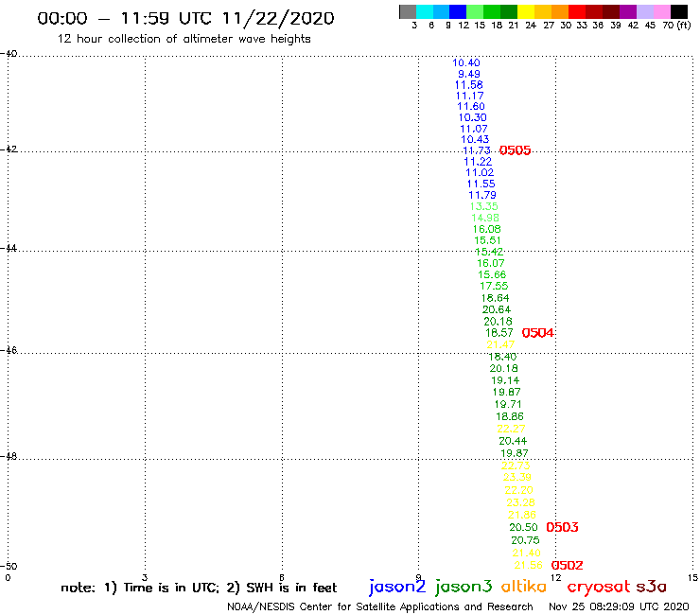Click the wave height value '11.17'
Image resolution: width=700 pixels, height=615 pixels.
click(469, 96)
